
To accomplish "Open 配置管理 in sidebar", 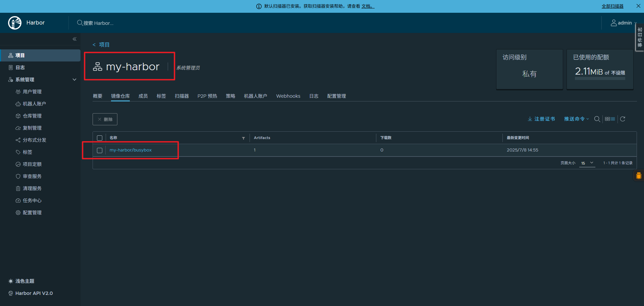I will pyautogui.click(x=32, y=213).
